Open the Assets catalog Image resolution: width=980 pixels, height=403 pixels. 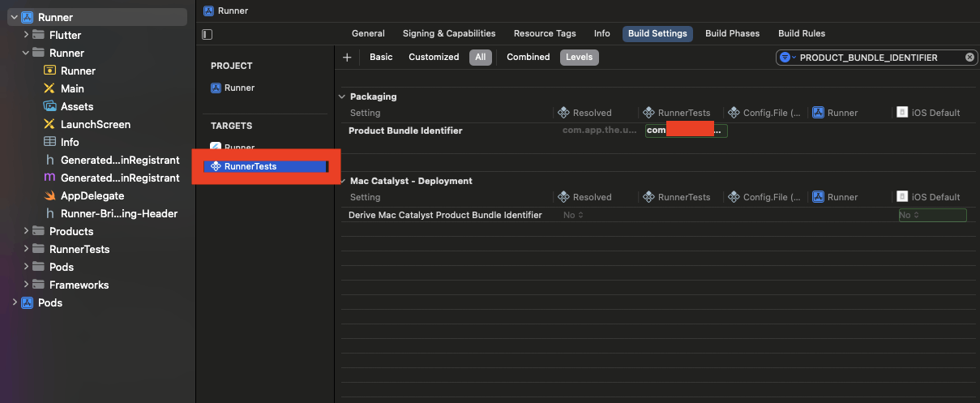(77, 106)
